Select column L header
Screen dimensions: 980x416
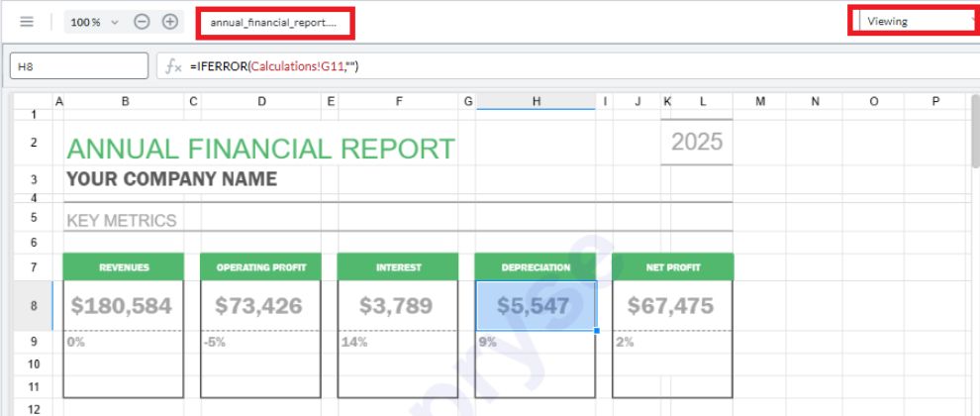(702, 101)
